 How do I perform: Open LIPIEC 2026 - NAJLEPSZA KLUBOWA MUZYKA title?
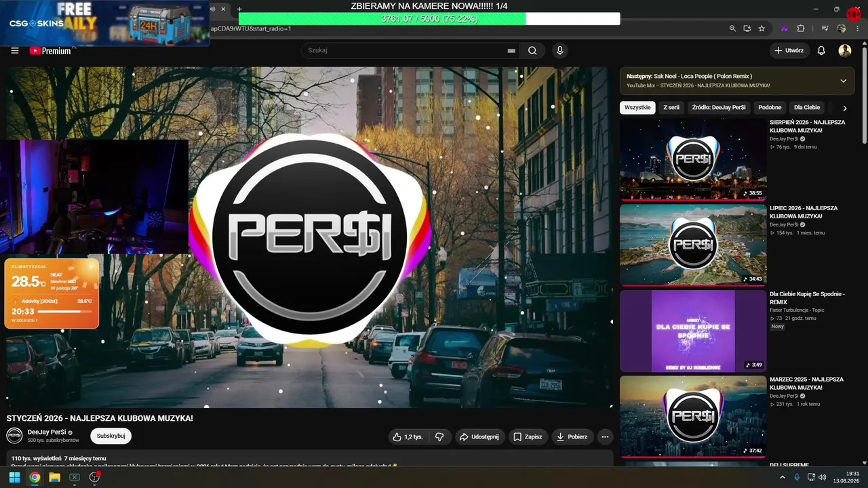coord(804,212)
